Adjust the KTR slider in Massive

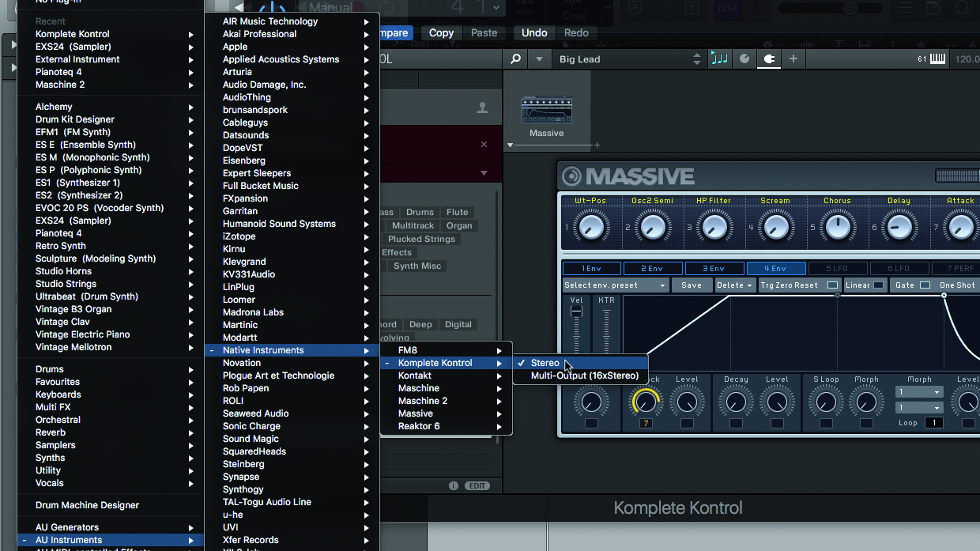pos(606,332)
